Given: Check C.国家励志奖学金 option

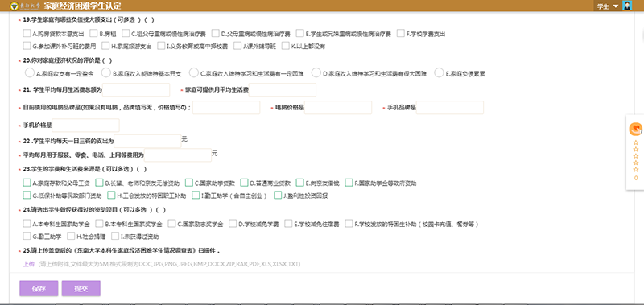Looking at the screenshot, I should (x=171, y=224).
